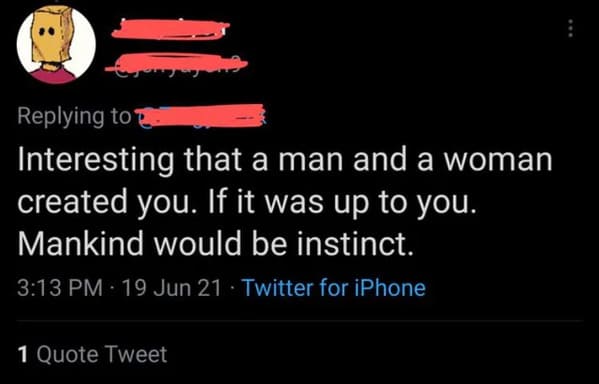Viewport: 599px width, 384px height.
Task: Select the word woman in the tweet
Action: tap(499, 160)
